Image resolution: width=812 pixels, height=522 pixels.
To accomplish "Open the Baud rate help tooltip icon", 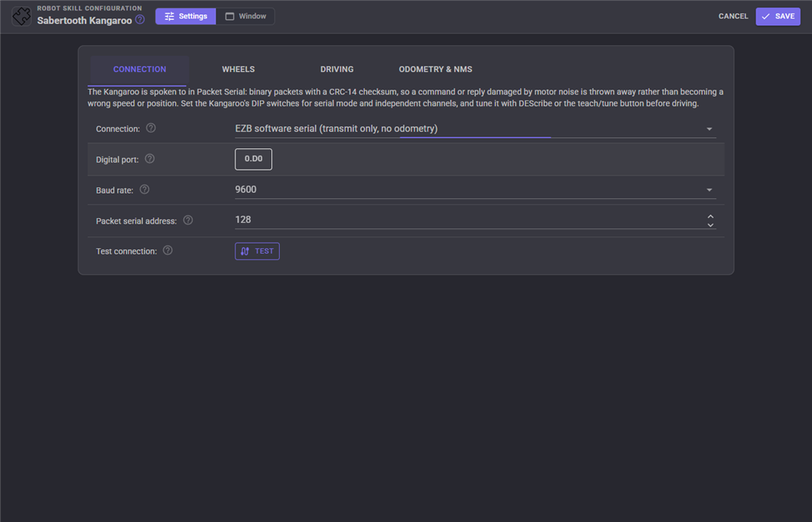I will (x=144, y=190).
